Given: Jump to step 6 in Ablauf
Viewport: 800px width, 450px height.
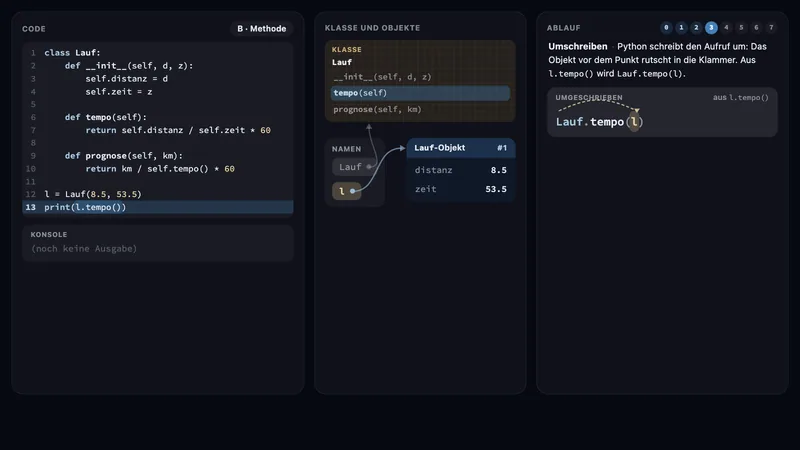Looking at the screenshot, I should tap(756, 28).
